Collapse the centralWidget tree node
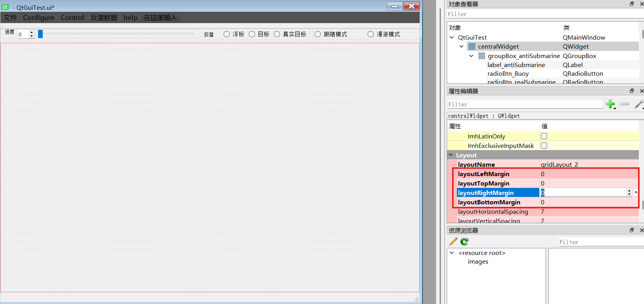Screen dimensions: 644x304 click(x=462, y=46)
